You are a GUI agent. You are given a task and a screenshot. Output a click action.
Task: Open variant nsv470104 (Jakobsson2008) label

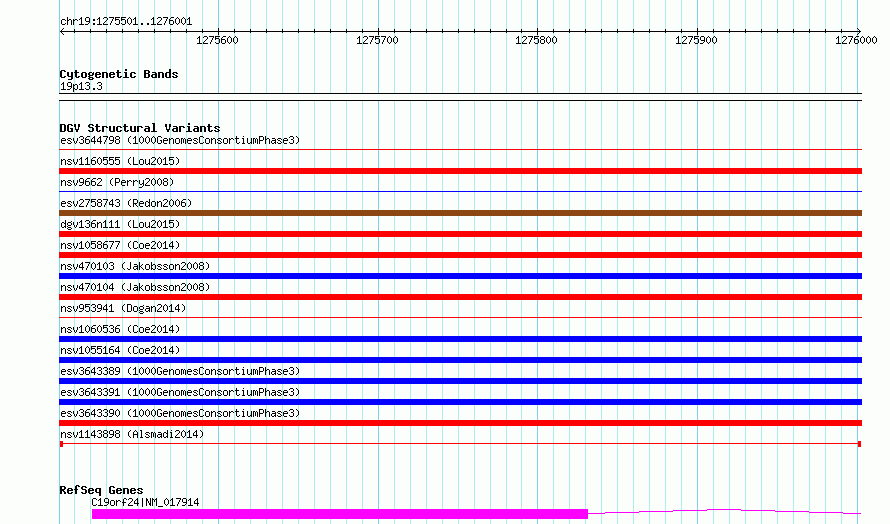135,287
